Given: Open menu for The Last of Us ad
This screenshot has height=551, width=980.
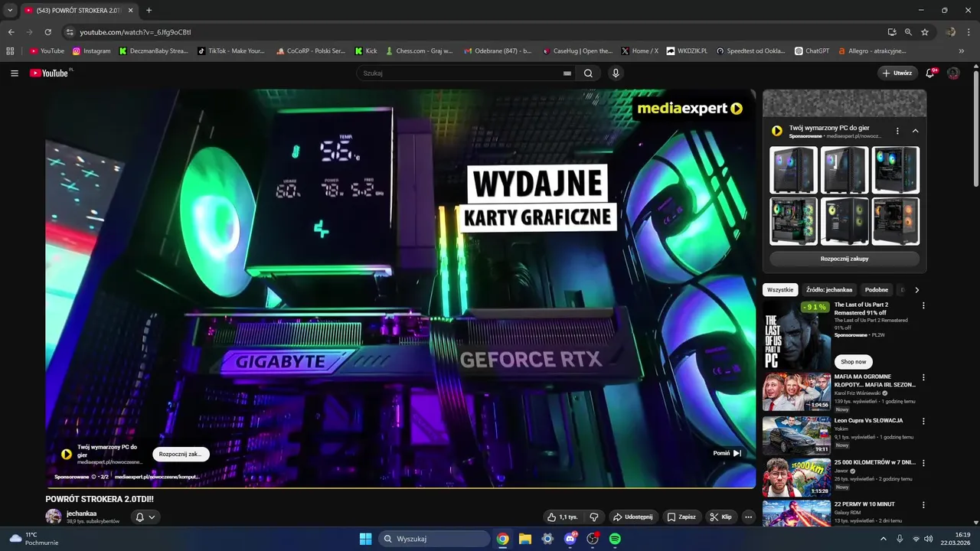Looking at the screenshot, I should pyautogui.click(x=923, y=305).
